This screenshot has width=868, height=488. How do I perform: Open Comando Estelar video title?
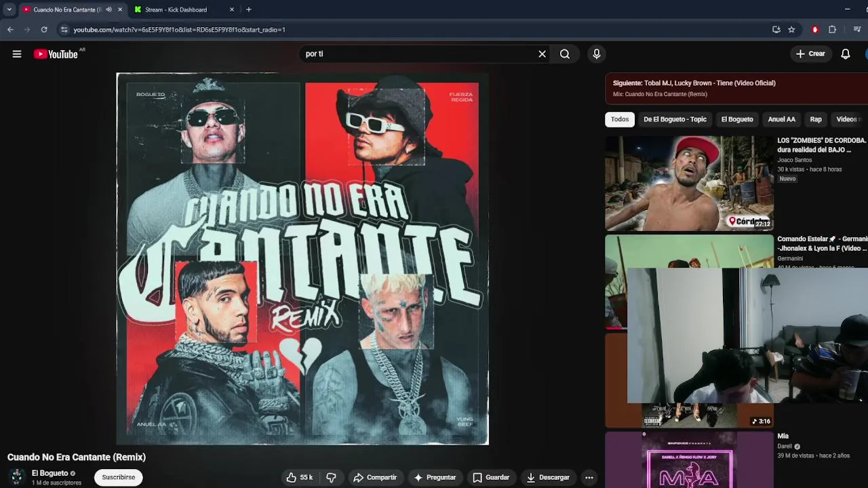coord(822,243)
